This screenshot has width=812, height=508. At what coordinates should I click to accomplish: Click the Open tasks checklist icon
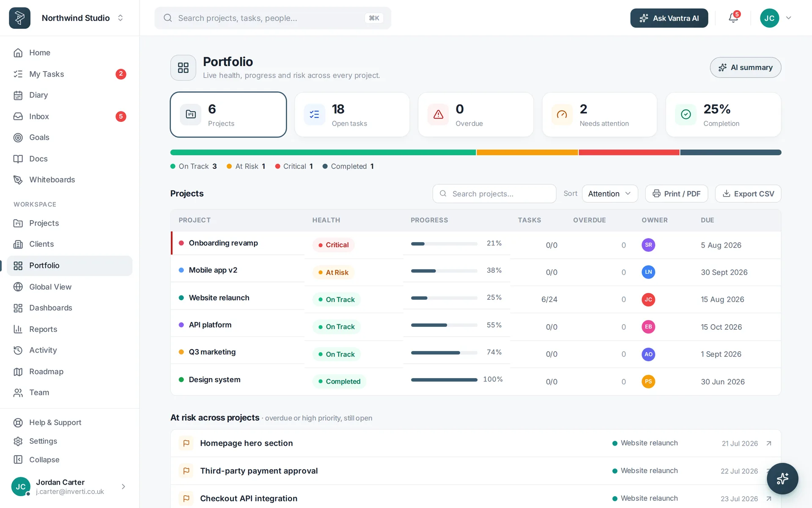coord(314,114)
